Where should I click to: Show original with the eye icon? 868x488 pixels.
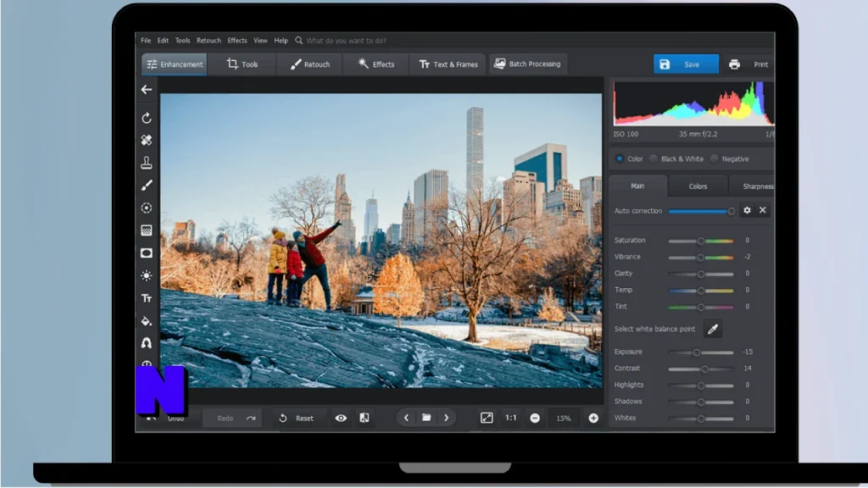341,419
